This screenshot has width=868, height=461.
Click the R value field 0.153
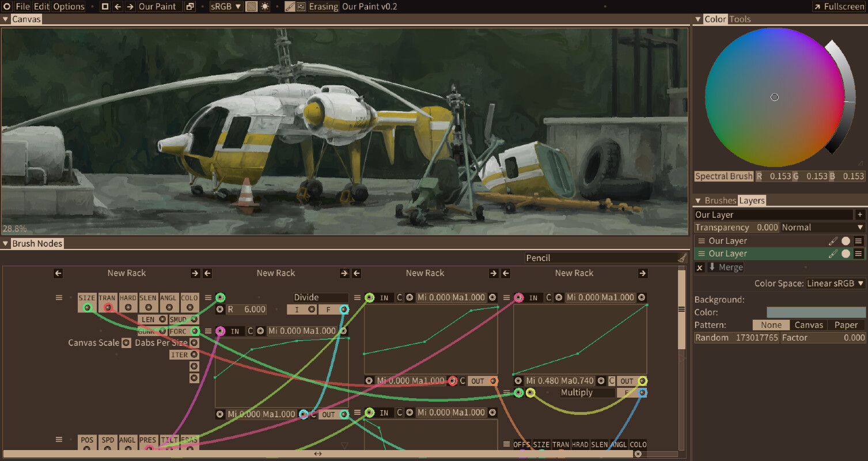(774, 176)
